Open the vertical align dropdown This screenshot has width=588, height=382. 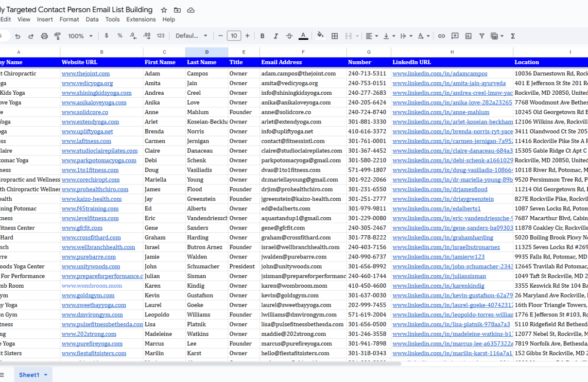(x=389, y=35)
